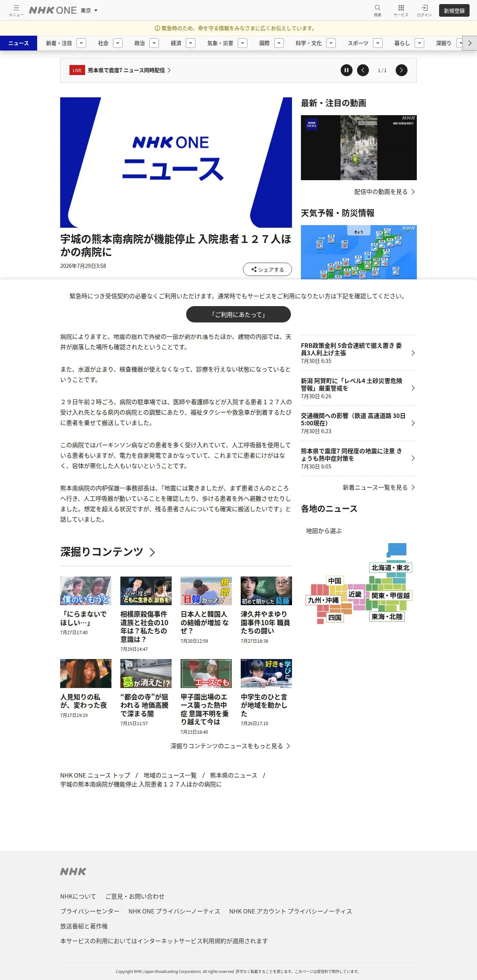
Task: Open 配信中の動画を見る link
Action: coord(384,192)
